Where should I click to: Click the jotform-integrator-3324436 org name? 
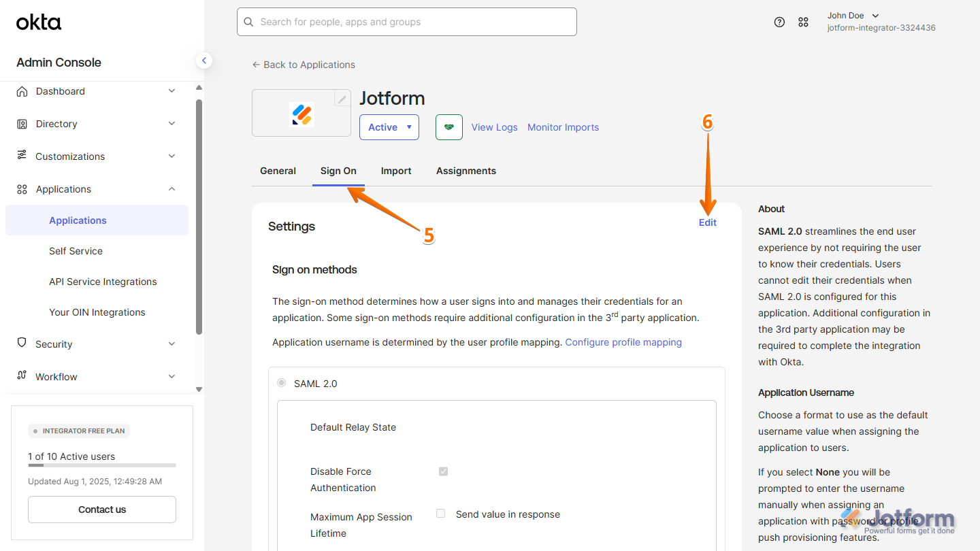coord(881,28)
